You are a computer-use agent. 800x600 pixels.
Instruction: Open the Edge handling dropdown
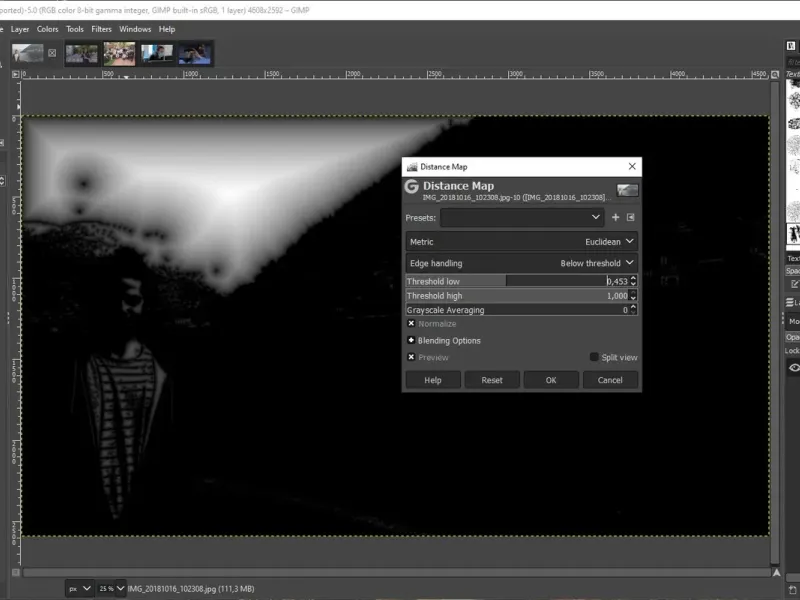(x=521, y=263)
